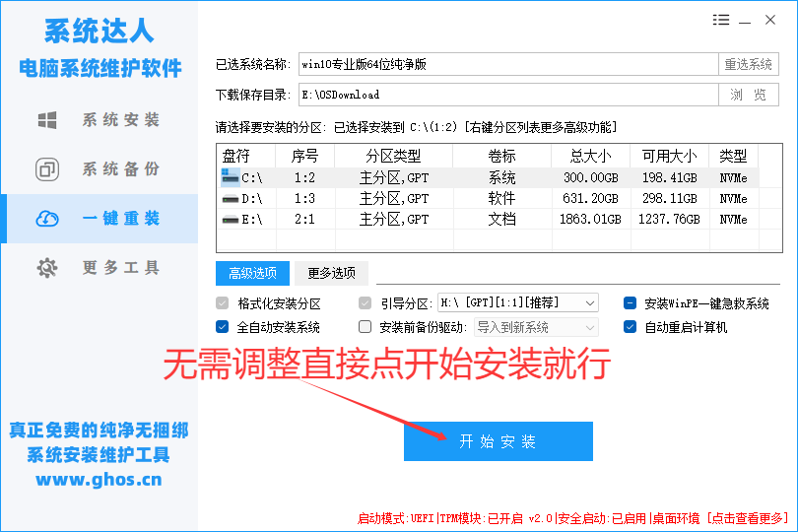Switch to the 更多选项 tab
Viewport: 798px width, 532px height.
point(331,273)
